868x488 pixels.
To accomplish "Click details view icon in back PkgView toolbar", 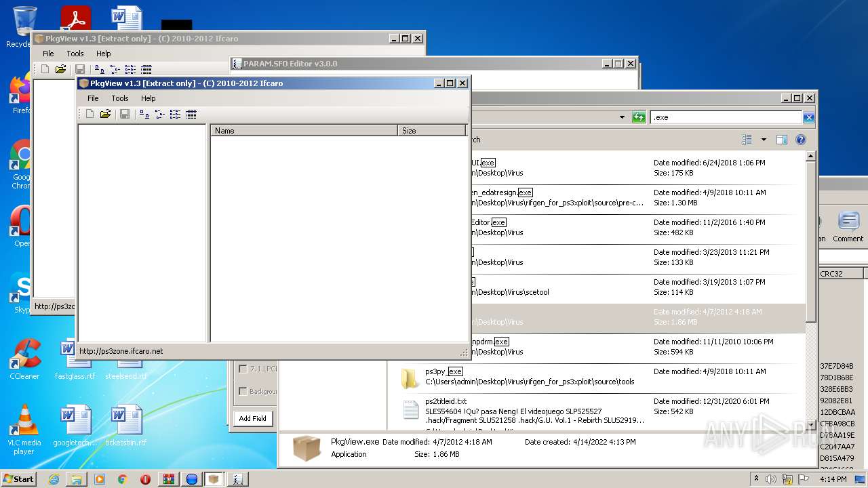I will point(146,69).
